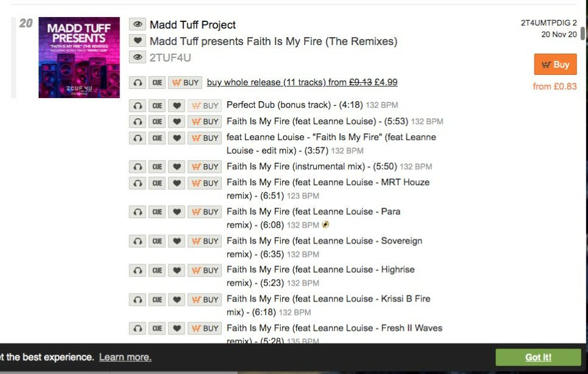
Task: Play the whole release preview headphones icon
Action: (138, 82)
